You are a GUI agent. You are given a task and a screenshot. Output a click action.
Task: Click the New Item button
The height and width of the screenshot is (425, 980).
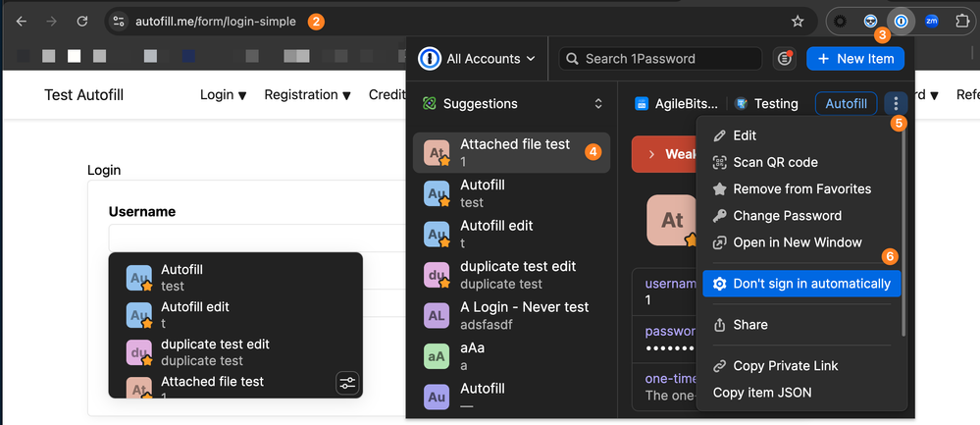pyautogui.click(x=855, y=59)
